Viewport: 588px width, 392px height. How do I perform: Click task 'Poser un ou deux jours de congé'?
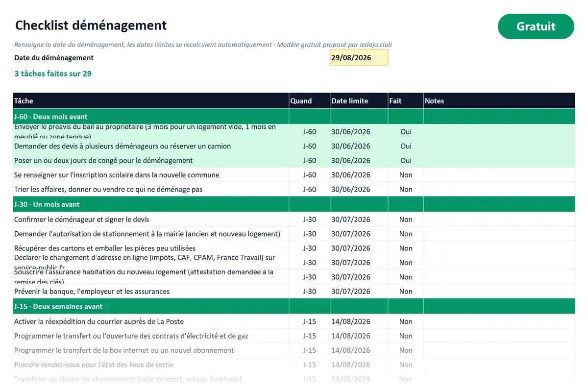[x=103, y=160]
